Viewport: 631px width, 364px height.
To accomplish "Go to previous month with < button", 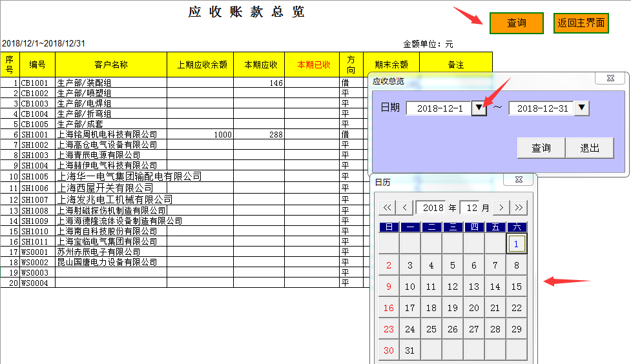I will point(405,208).
